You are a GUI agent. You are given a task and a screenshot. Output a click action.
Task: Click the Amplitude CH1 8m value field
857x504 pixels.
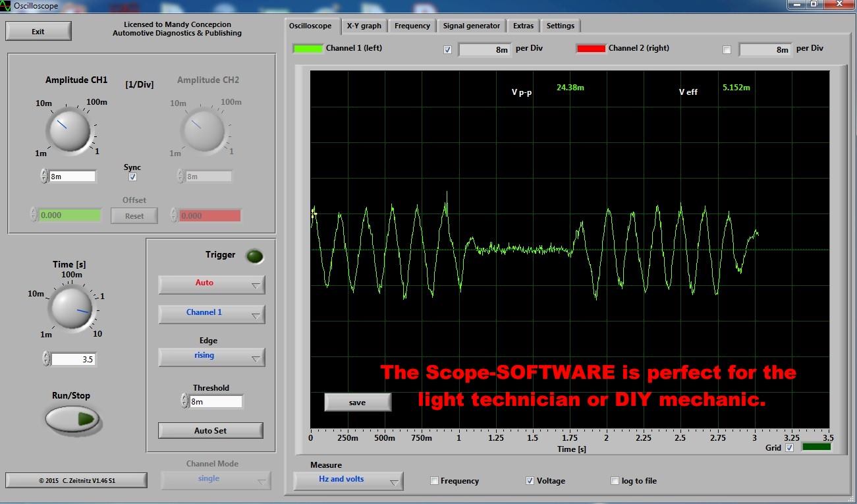(72, 177)
